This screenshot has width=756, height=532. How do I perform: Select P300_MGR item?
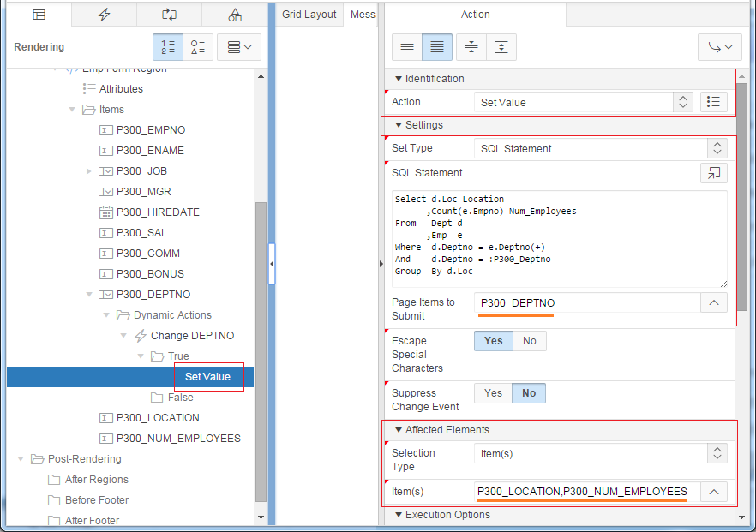tap(144, 192)
